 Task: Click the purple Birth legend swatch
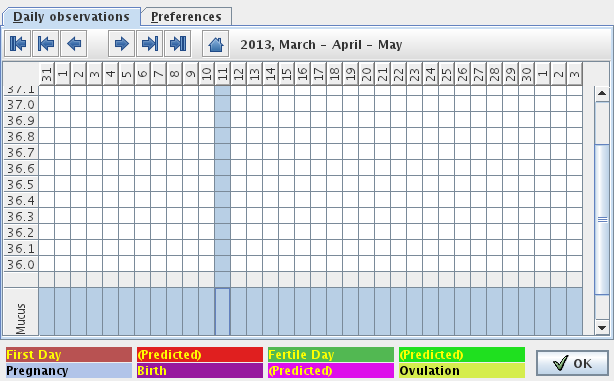pyautogui.click(x=200, y=370)
